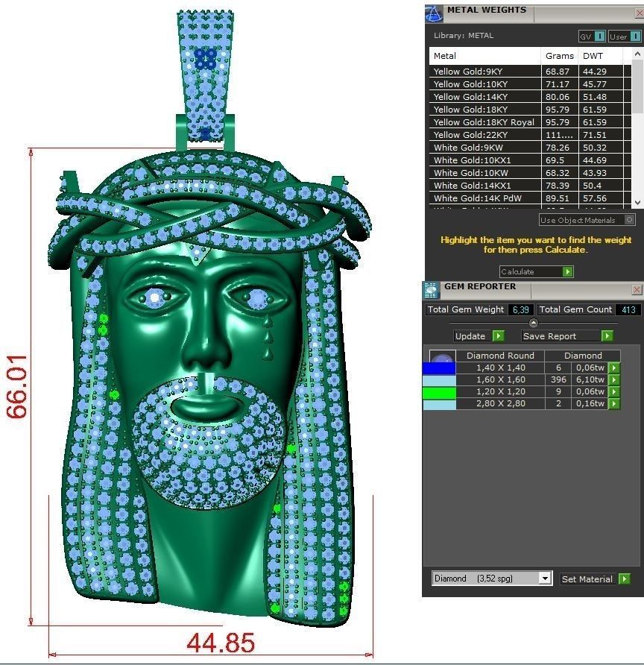The height and width of the screenshot is (665, 644).
Task: Click the green arrow next to Calculate
Action: tap(568, 271)
